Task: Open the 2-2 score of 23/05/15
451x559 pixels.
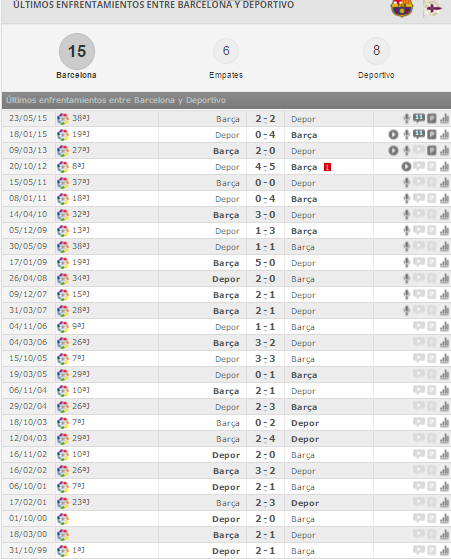Action: pos(265,119)
